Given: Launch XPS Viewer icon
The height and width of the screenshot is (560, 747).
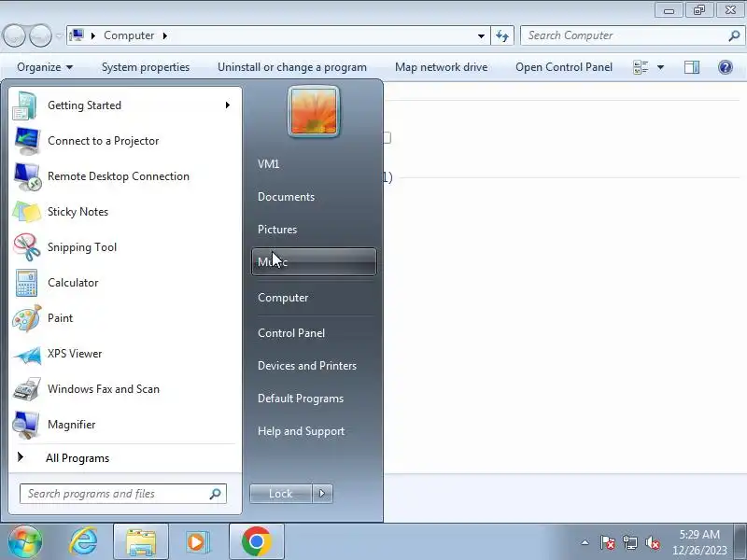Looking at the screenshot, I should click(x=27, y=355).
